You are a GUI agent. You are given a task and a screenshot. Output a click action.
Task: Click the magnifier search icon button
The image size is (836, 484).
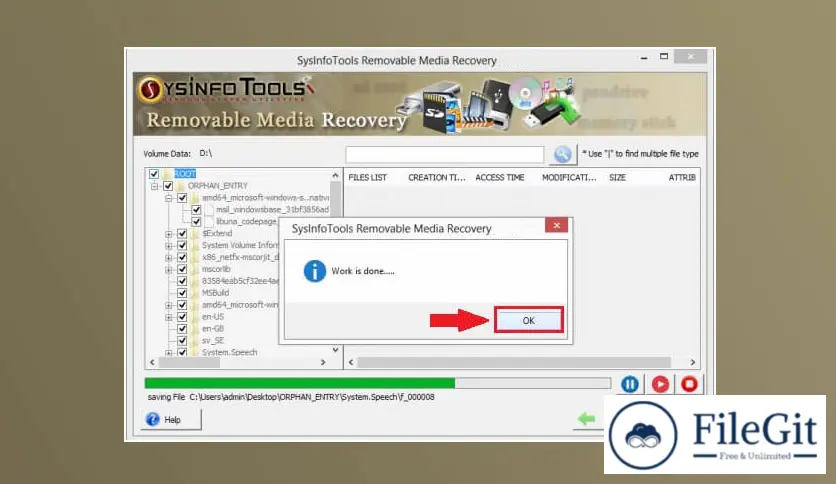click(x=562, y=155)
